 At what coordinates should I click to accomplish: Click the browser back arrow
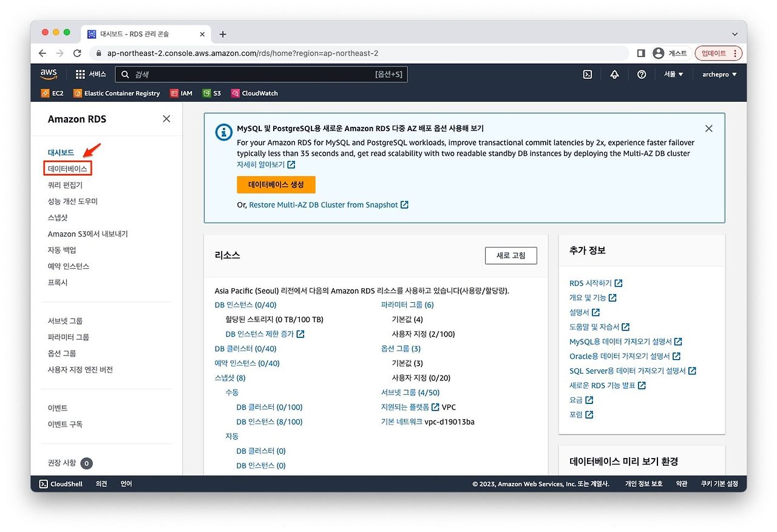point(42,53)
